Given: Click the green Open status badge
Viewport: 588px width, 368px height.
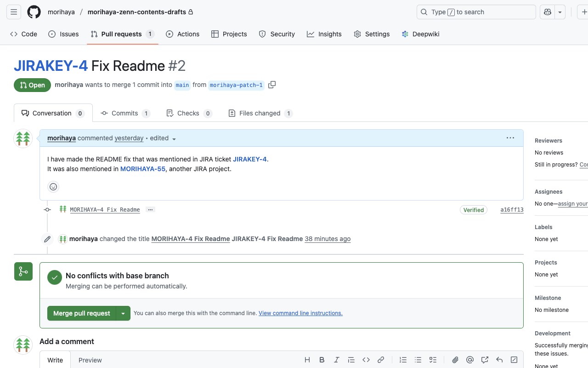Looking at the screenshot, I should pyautogui.click(x=32, y=85).
